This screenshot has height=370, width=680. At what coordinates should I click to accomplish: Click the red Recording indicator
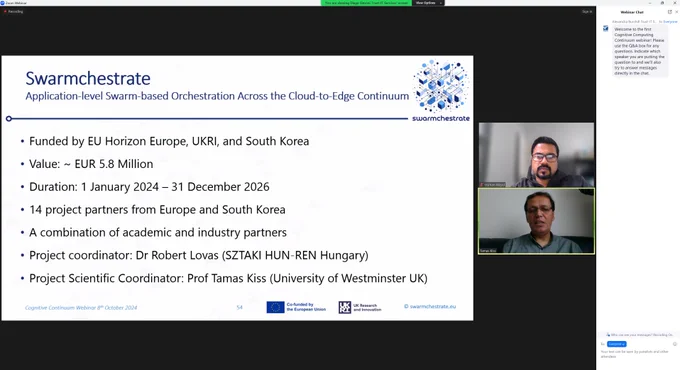click(x=13, y=12)
